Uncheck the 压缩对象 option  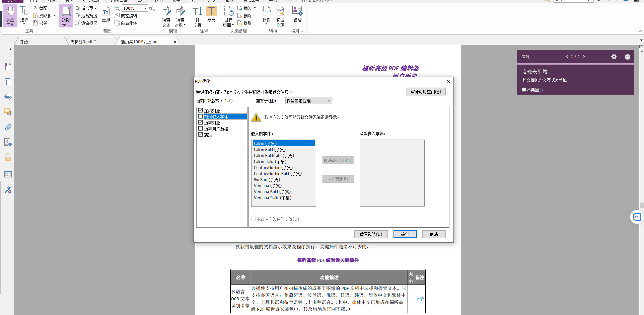click(201, 110)
